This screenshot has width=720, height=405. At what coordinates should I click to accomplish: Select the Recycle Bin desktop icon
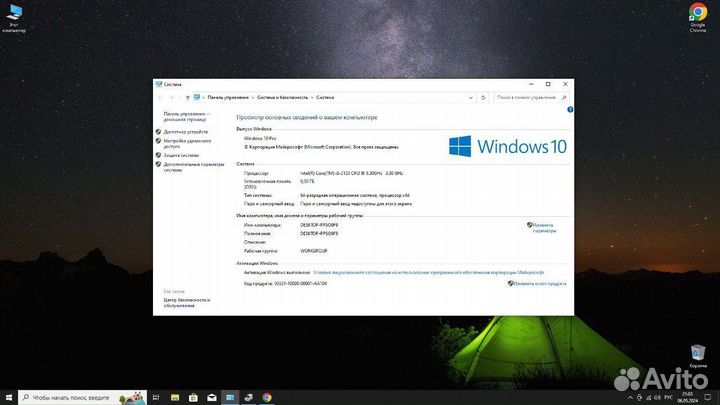pos(698,356)
